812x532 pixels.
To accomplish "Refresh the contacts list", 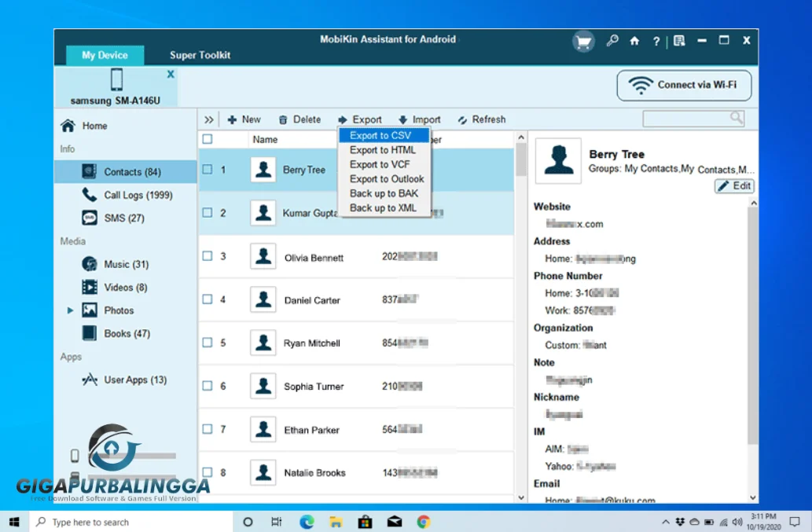I will pyautogui.click(x=482, y=119).
